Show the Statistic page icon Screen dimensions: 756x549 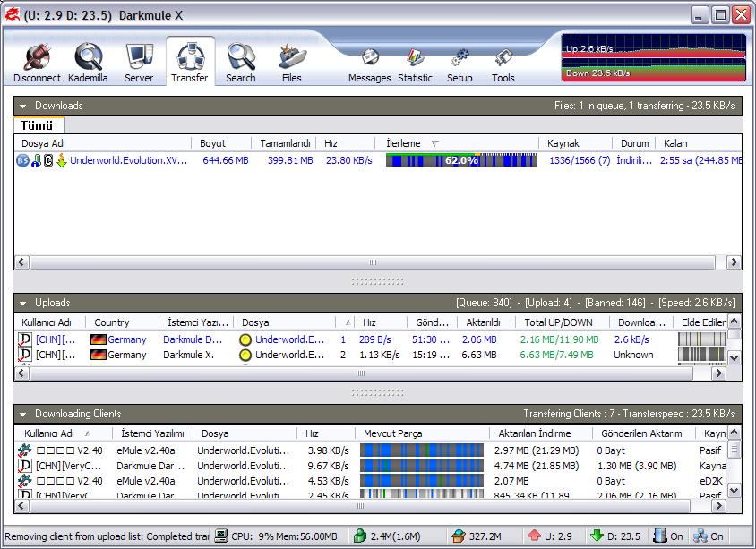(415, 58)
